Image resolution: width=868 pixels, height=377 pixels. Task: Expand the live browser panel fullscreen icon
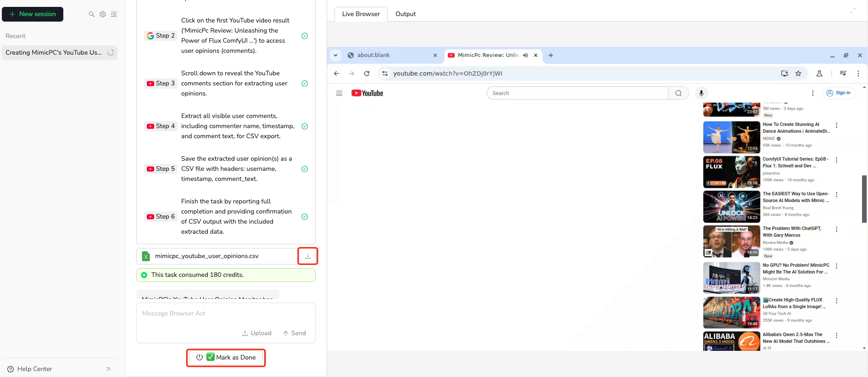tap(853, 11)
